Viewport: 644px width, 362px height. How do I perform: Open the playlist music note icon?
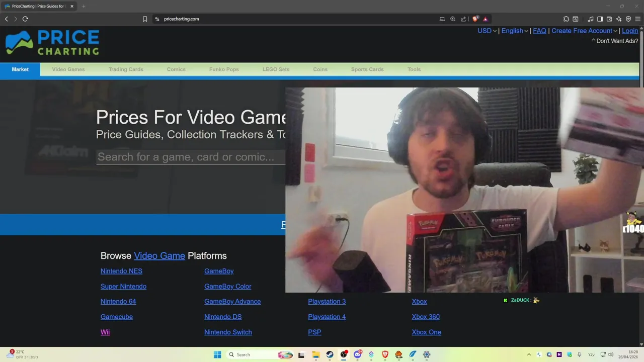point(591,19)
